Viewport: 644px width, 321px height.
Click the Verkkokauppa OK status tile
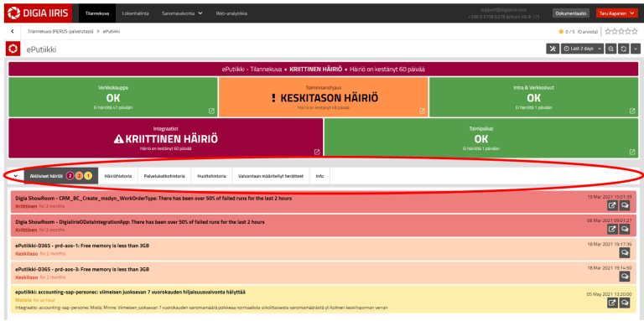pos(113,97)
